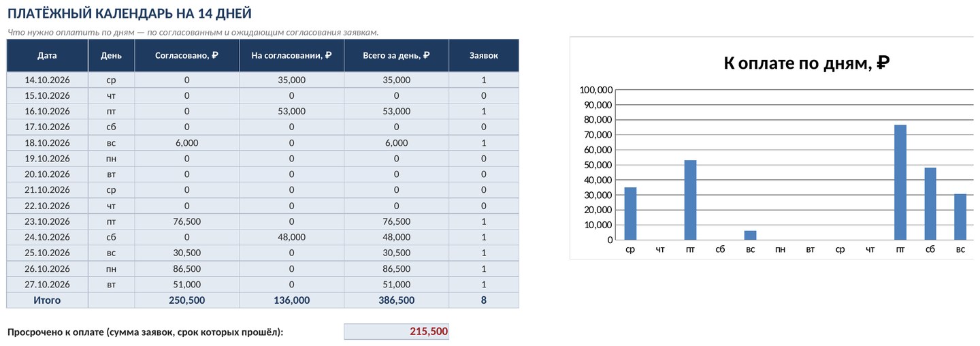This screenshot has height=346, width=980.
Task: Click the Дата column header
Action: pos(47,55)
